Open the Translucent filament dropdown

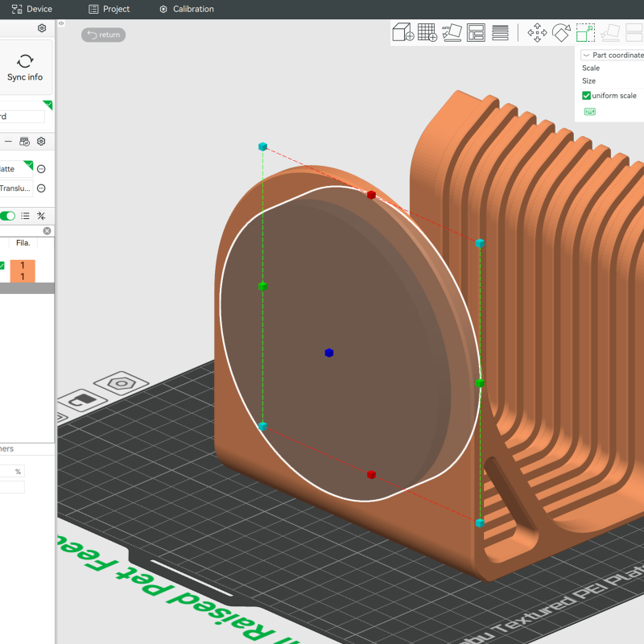[16, 188]
